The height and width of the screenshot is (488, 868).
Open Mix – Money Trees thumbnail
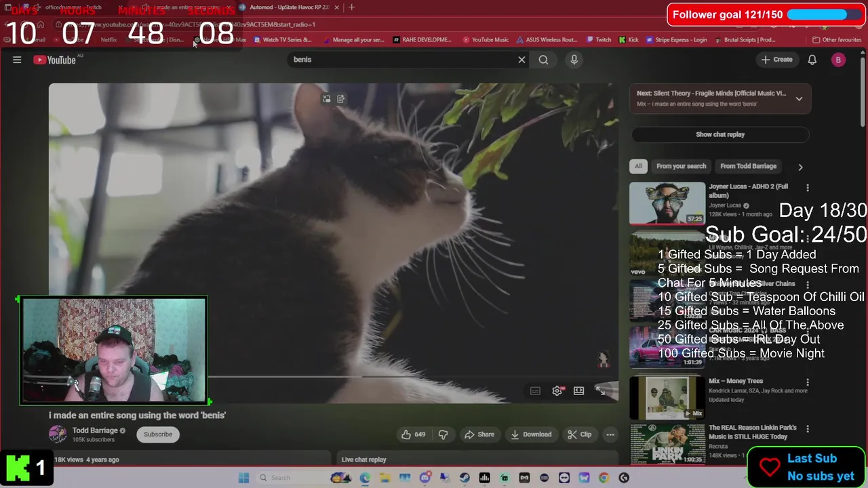coord(667,397)
